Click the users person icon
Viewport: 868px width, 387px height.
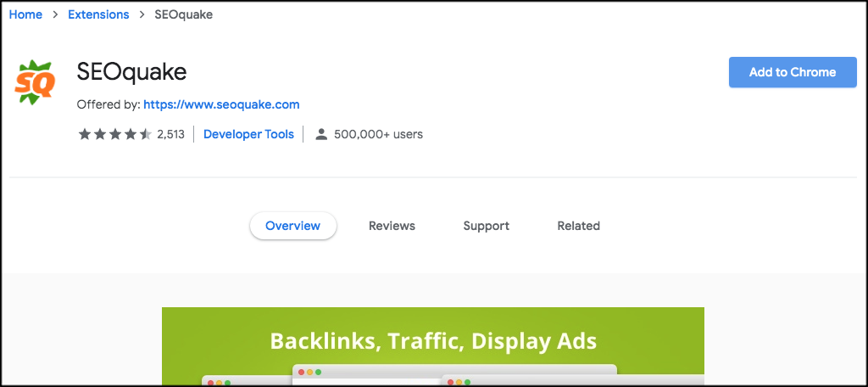click(x=321, y=134)
